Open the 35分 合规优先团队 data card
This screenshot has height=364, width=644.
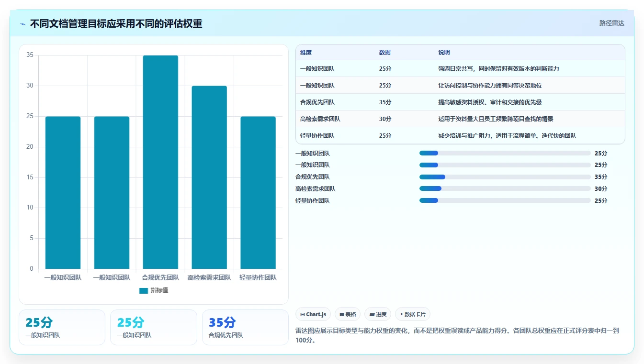[245, 327]
